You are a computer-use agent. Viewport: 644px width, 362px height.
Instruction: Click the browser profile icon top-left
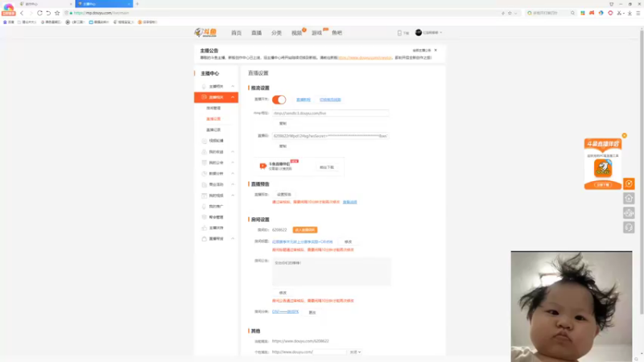pyautogui.click(x=8, y=8)
